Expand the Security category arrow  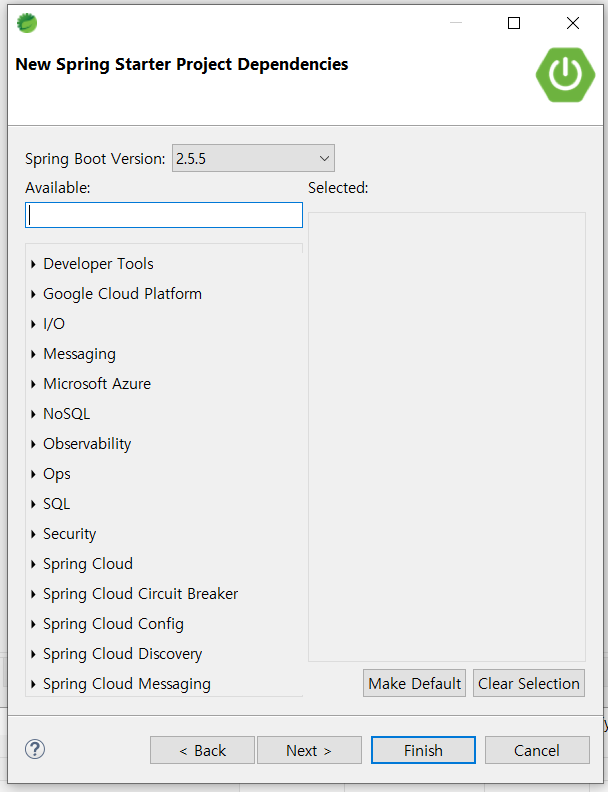click(x=33, y=534)
